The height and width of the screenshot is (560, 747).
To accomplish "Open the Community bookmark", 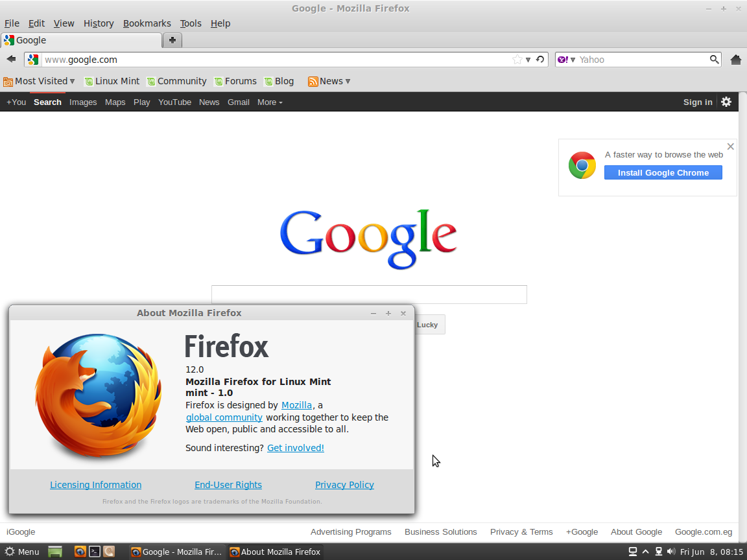I will click(177, 82).
